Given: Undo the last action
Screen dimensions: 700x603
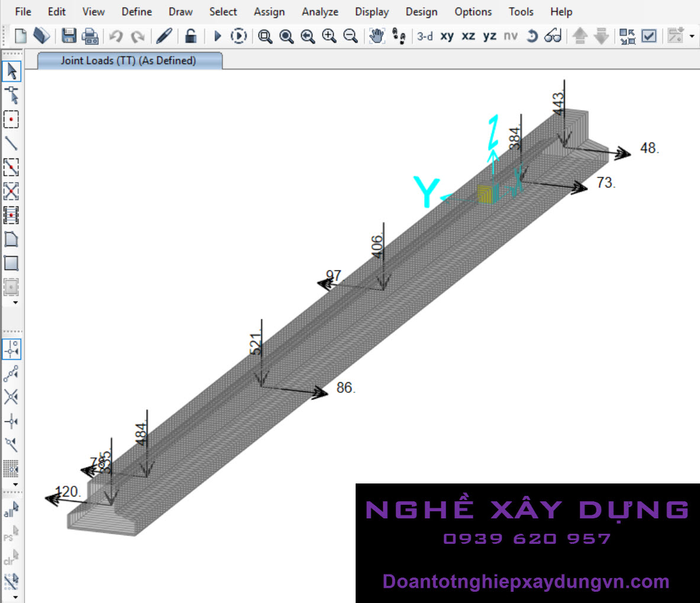Looking at the screenshot, I should pyautogui.click(x=116, y=36).
